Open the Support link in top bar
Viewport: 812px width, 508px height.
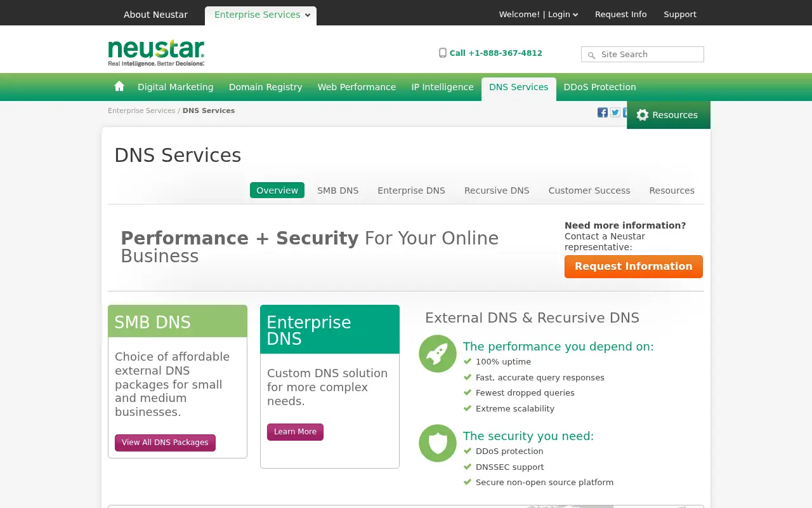coord(680,15)
